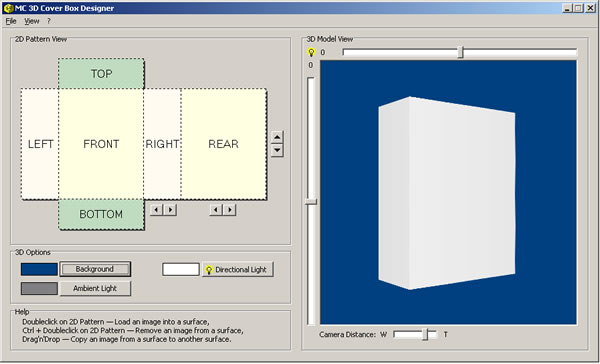
Task: Select the TOP surface in 2D pattern
Action: [x=101, y=73]
